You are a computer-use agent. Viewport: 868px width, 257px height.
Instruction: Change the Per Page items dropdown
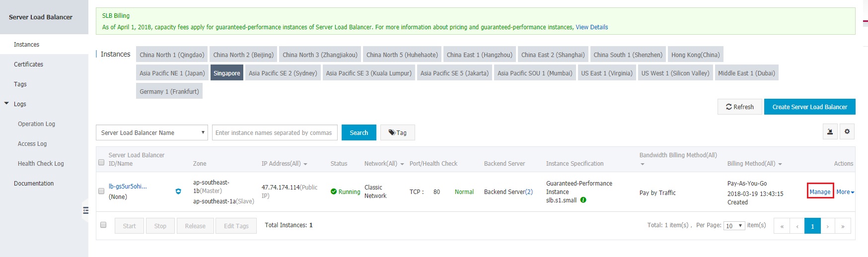coord(734,225)
